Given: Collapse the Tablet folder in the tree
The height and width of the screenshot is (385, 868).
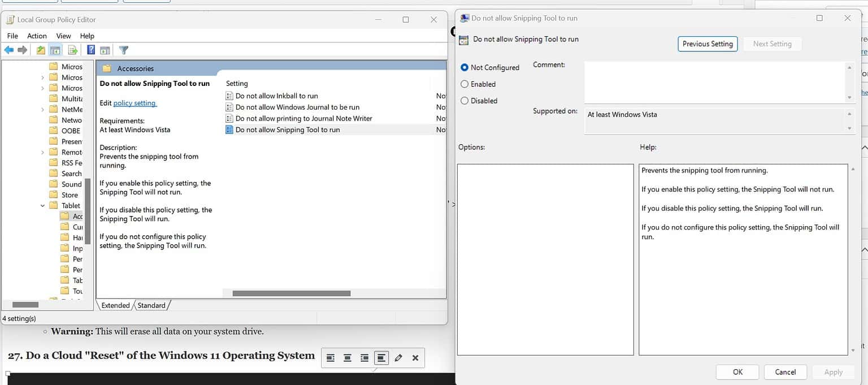Looking at the screenshot, I should click(41, 205).
